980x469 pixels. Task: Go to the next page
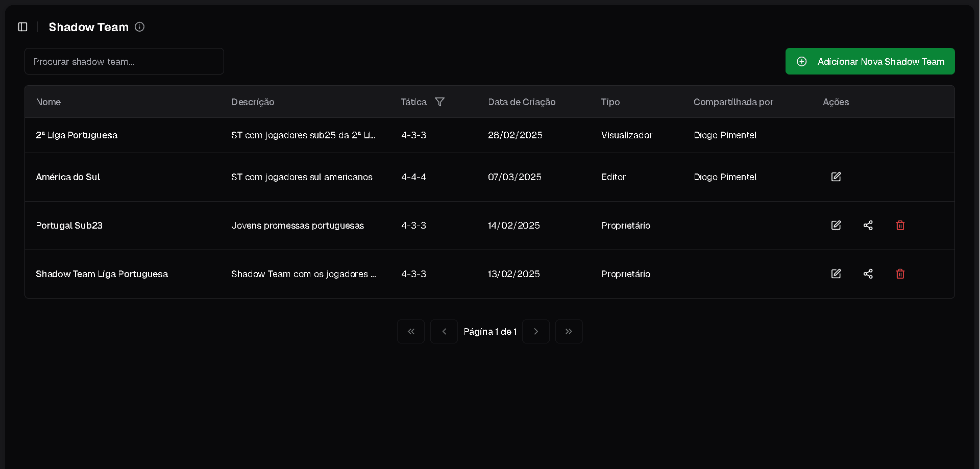[x=535, y=332]
